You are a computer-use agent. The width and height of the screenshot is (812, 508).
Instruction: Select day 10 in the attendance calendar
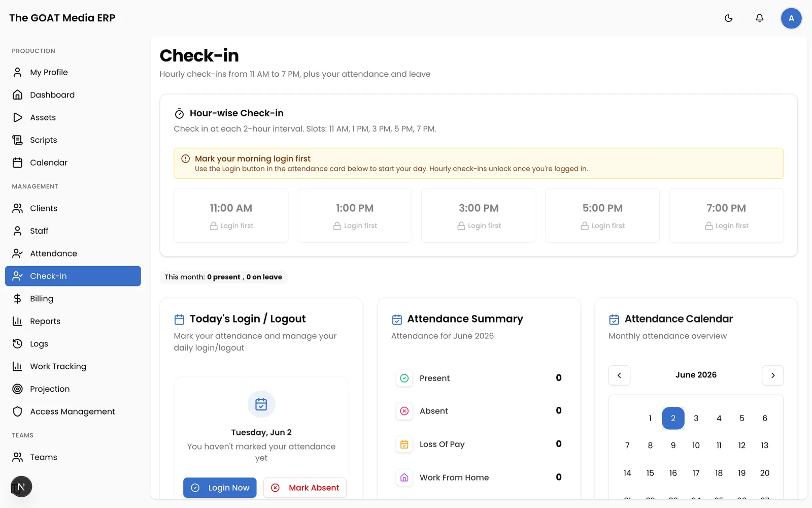(696, 446)
